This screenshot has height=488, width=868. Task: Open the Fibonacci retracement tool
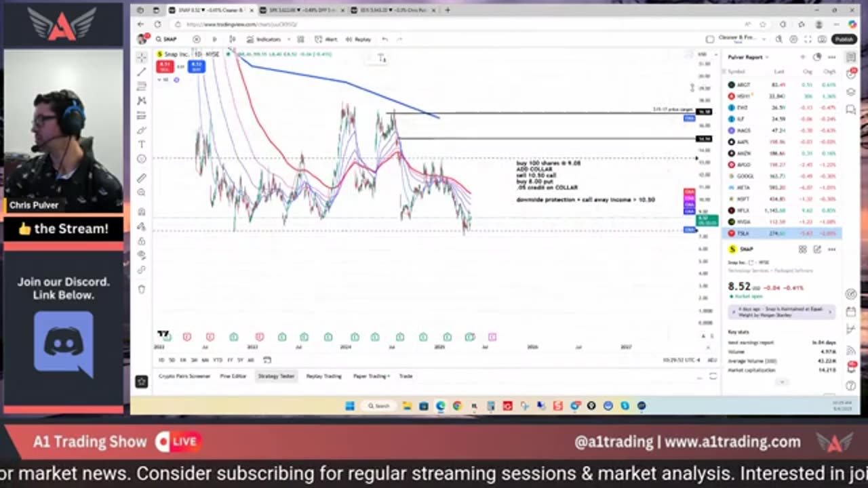pos(142,86)
